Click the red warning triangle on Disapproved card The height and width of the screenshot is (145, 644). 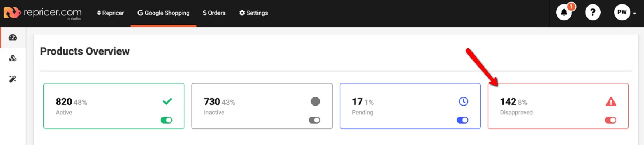pyautogui.click(x=611, y=101)
